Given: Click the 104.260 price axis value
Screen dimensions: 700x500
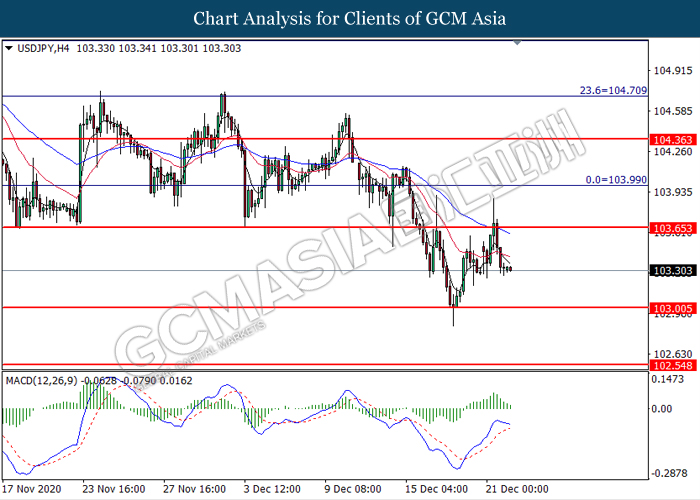Looking at the screenshot, I should coord(673,152).
